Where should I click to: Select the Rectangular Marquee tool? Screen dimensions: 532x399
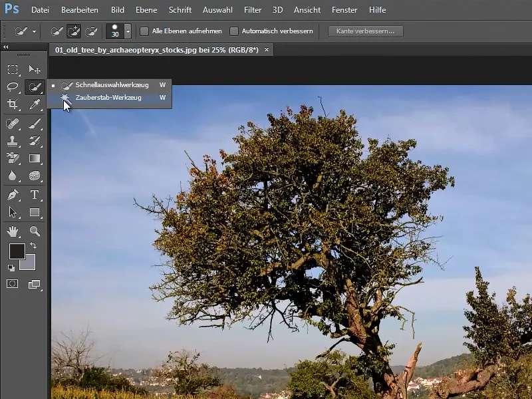(x=13, y=70)
